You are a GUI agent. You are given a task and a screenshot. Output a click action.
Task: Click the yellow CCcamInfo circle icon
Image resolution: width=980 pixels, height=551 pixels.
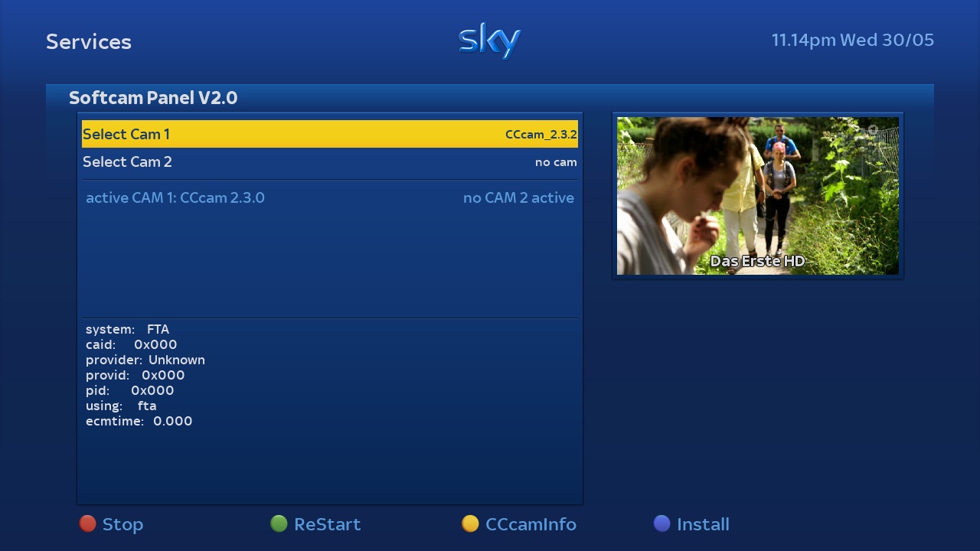pyautogui.click(x=470, y=523)
